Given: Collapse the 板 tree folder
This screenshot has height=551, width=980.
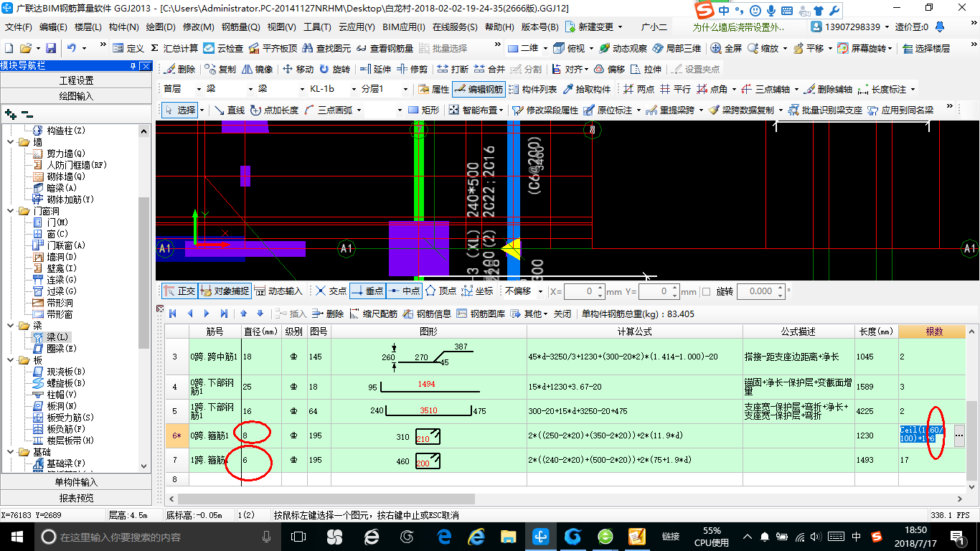Looking at the screenshot, I should click(x=11, y=360).
